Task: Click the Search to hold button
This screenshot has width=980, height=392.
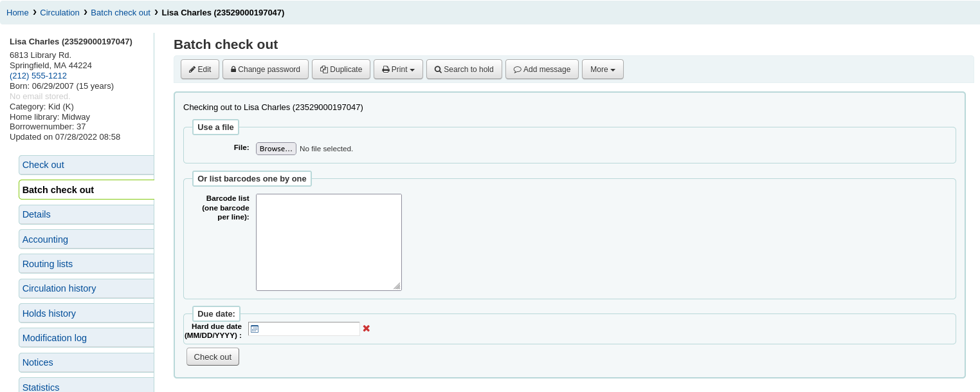Action: pos(464,70)
